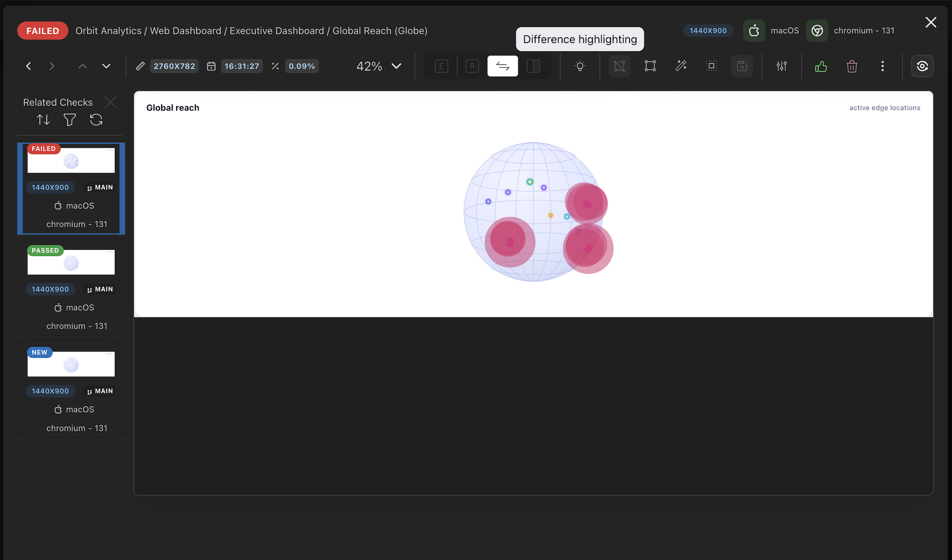
Task: Click the breadcrumb path title text
Action: pos(251,31)
